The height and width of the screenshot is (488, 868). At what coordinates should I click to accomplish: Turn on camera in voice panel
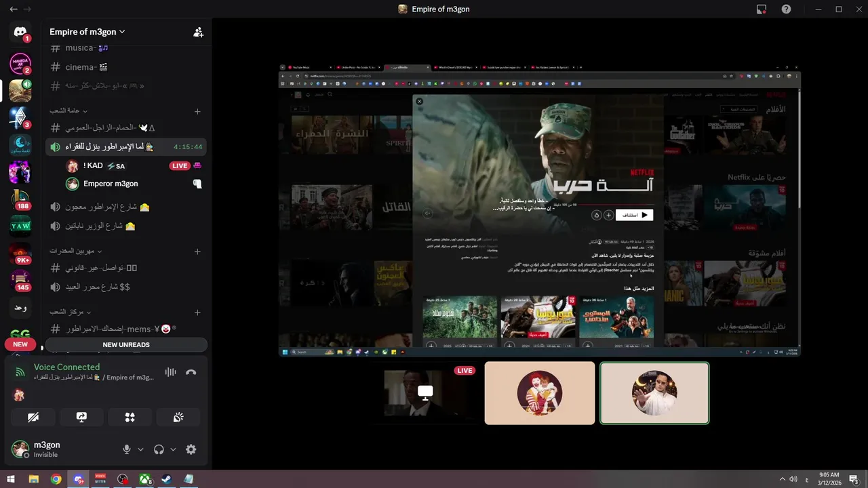(x=33, y=418)
